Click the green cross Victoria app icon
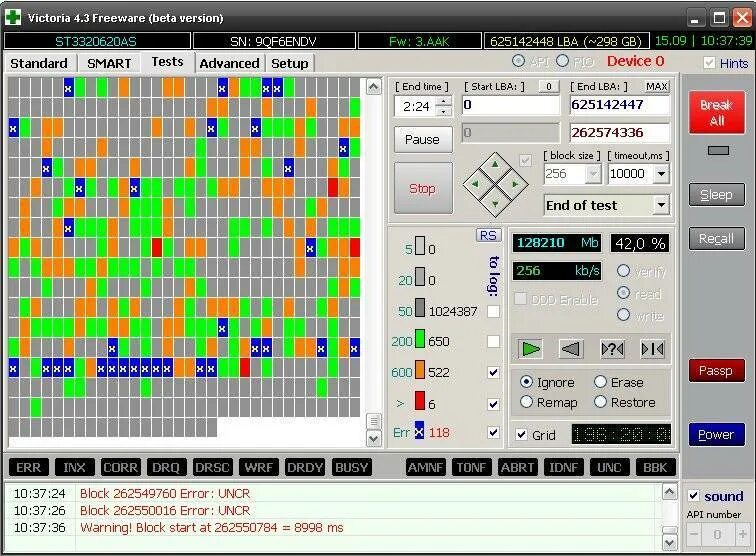Screen dimensions: 756x556 click(13, 17)
